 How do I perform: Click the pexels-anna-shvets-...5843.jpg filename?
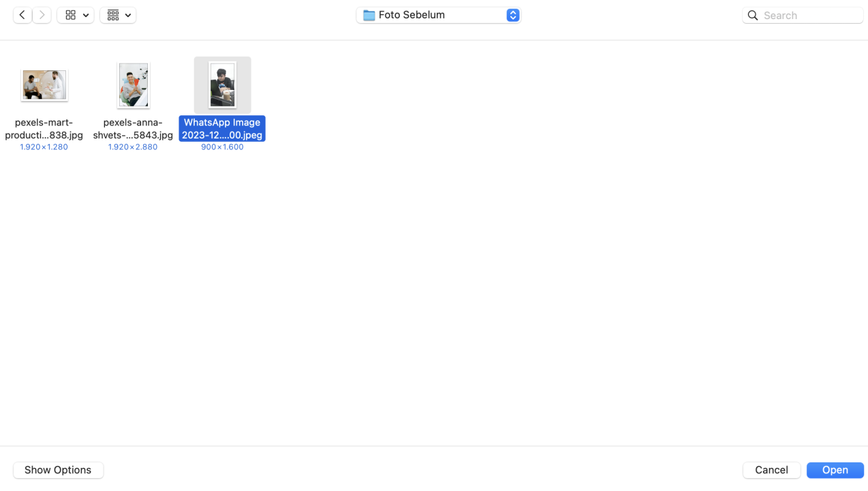pos(133,128)
